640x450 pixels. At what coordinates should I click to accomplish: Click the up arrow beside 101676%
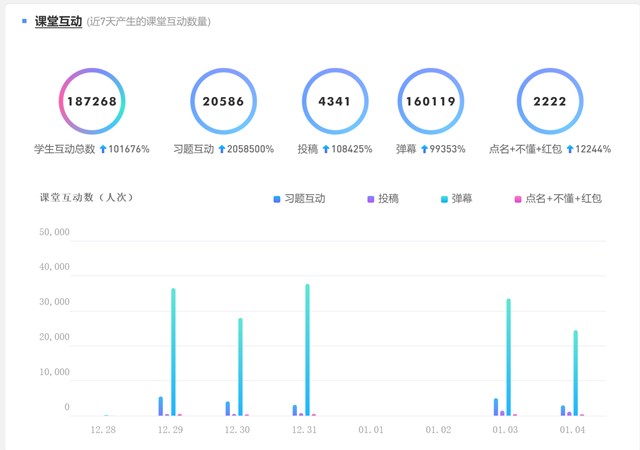click(103, 149)
